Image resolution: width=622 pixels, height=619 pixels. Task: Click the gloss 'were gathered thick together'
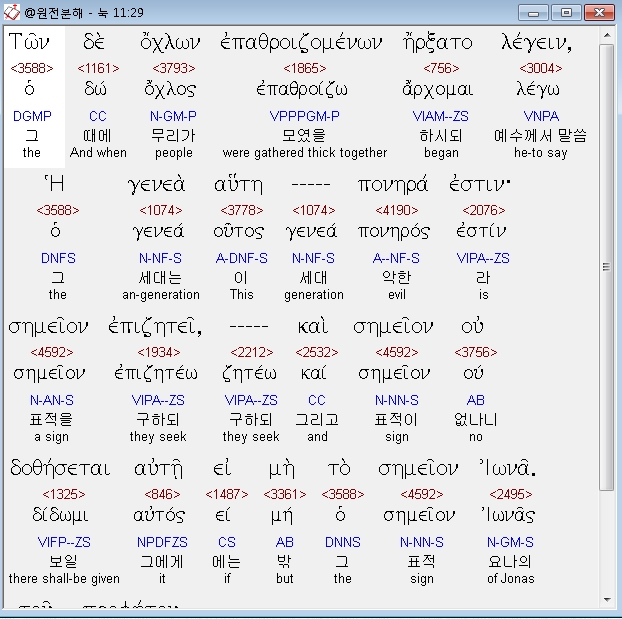pos(305,153)
